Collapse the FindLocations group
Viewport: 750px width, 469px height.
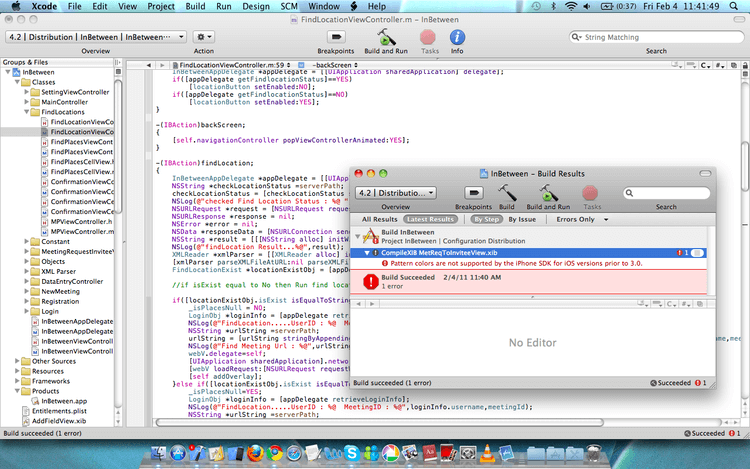pos(26,112)
